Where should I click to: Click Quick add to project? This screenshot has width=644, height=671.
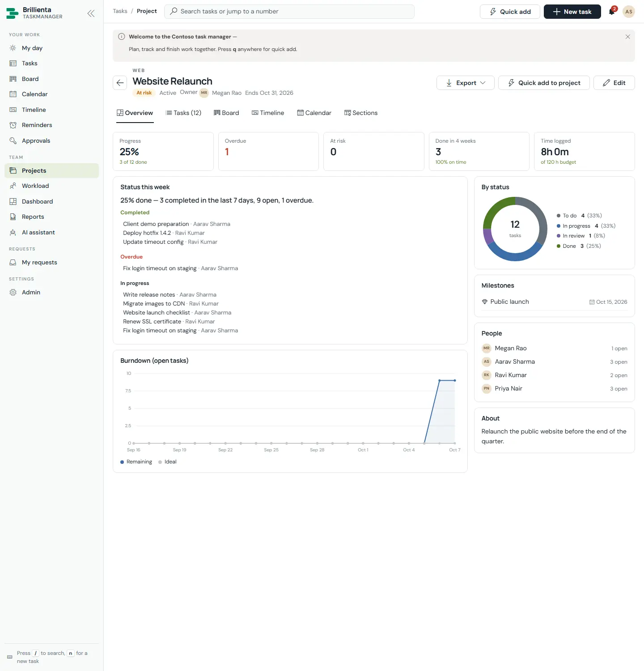(x=544, y=83)
